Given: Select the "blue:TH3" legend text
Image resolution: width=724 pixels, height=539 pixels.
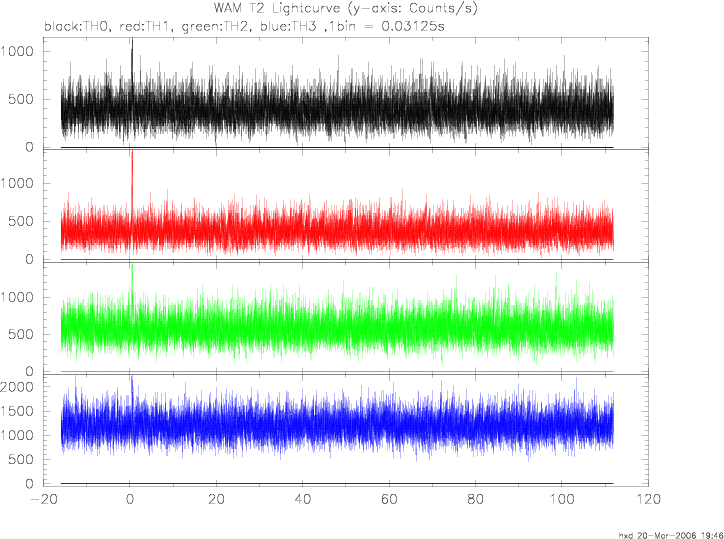Looking at the screenshot, I should point(288,27).
